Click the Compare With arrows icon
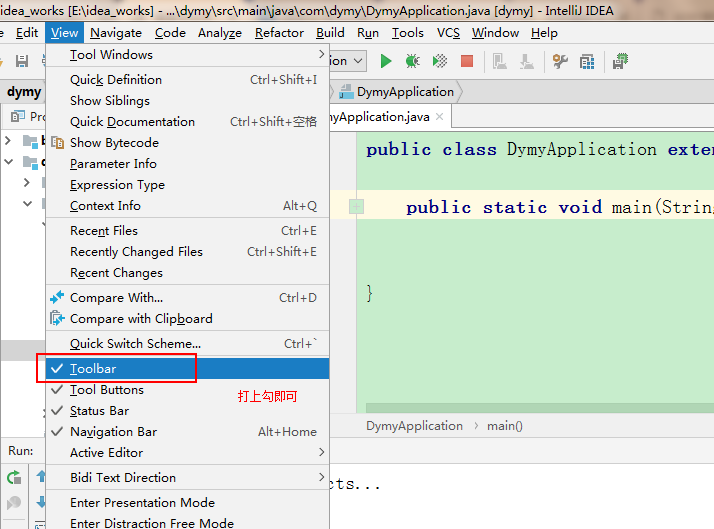Viewport: 714px width, 529px height. click(57, 298)
